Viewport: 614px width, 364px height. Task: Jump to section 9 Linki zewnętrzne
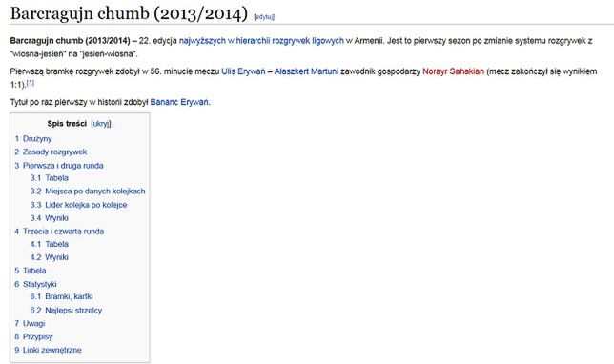tap(49, 351)
